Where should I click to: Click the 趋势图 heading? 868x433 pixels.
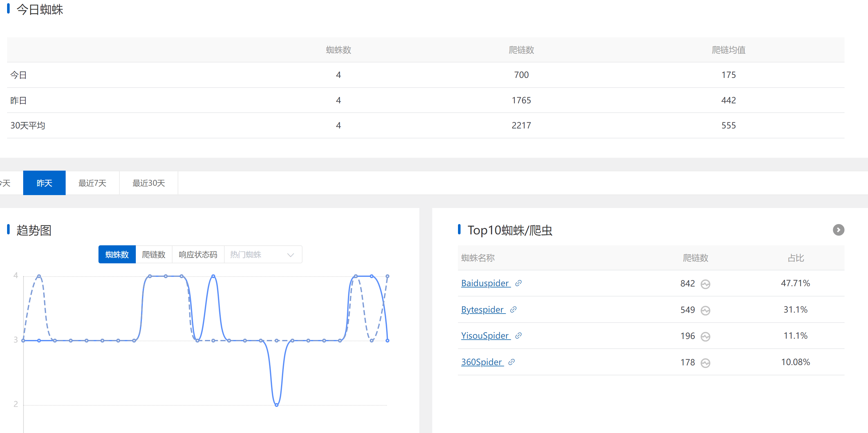click(x=34, y=230)
